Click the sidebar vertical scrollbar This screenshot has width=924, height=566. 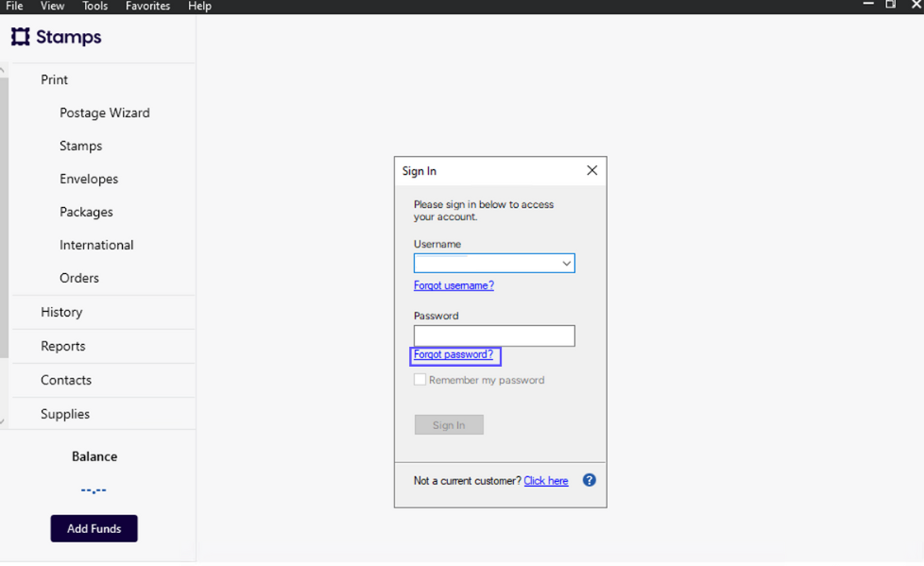click(x=4, y=218)
